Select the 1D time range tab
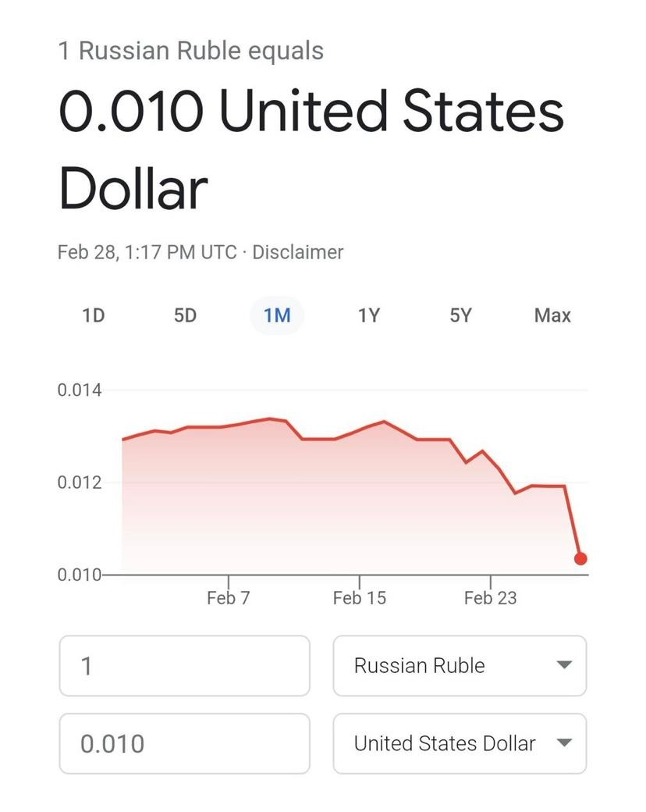Image resolution: width=646 pixels, height=812 pixels. point(93,315)
